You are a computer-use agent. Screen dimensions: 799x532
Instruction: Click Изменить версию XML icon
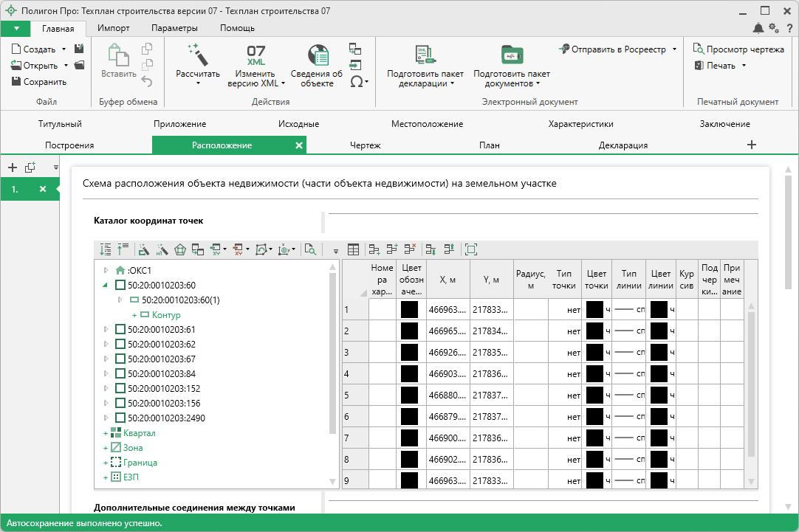point(256,56)
